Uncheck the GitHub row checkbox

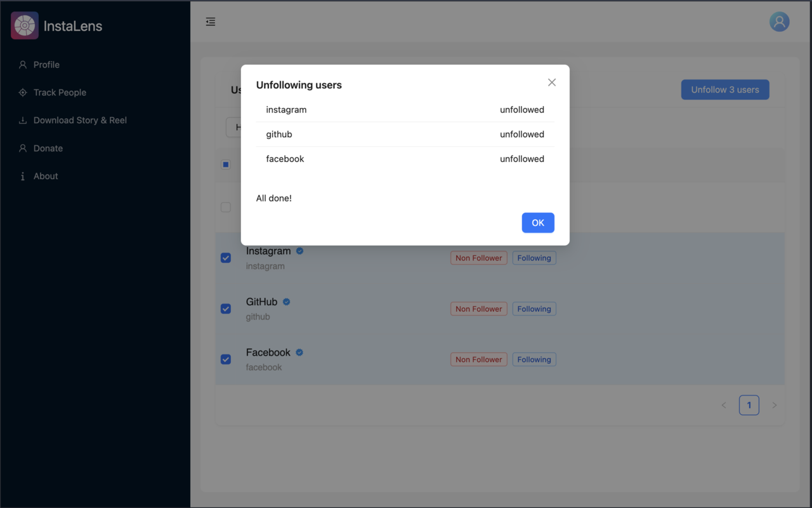[x=226, y=309]
